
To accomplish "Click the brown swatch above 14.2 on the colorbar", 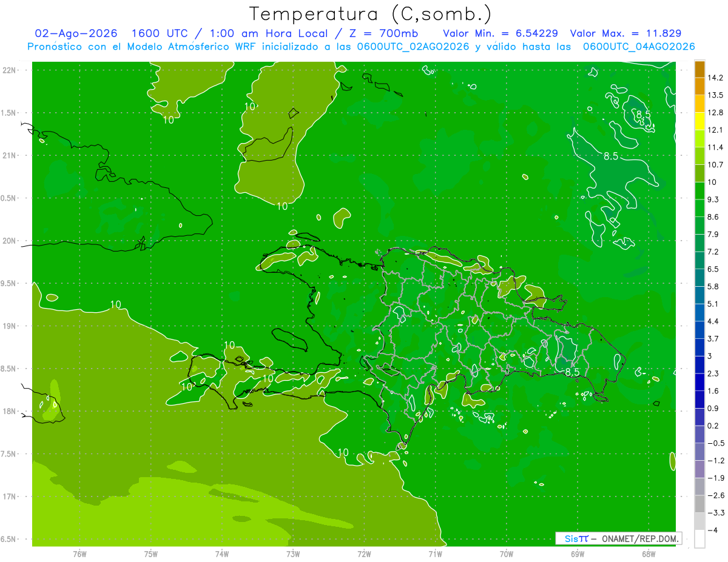I will point(699,69).
